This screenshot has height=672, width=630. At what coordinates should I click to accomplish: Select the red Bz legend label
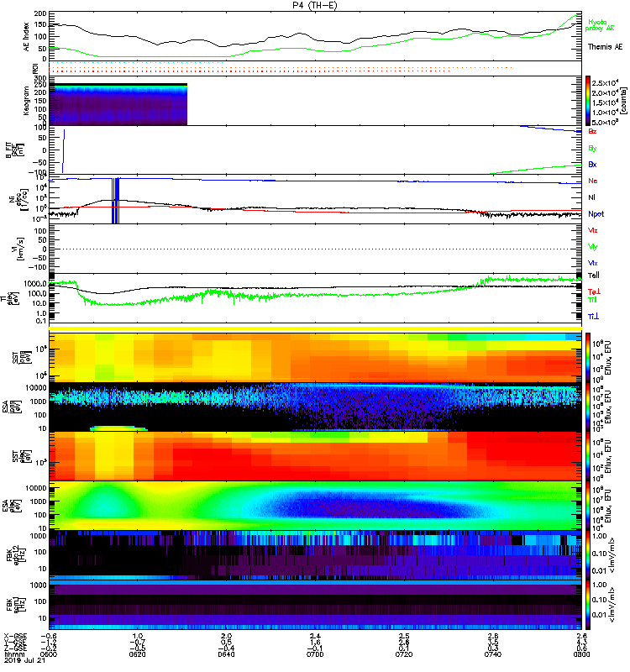click(592, 131)
